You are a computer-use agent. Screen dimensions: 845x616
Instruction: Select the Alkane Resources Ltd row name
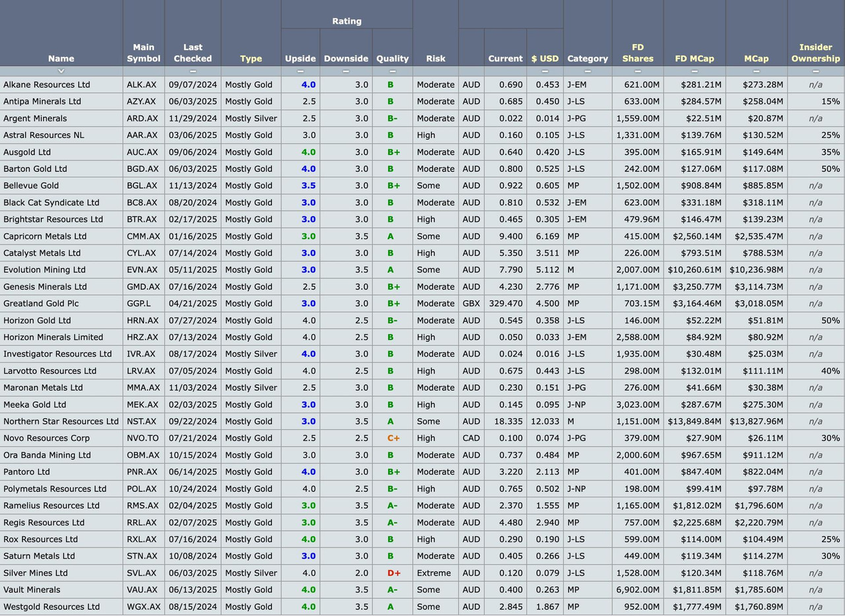(47, 85)
